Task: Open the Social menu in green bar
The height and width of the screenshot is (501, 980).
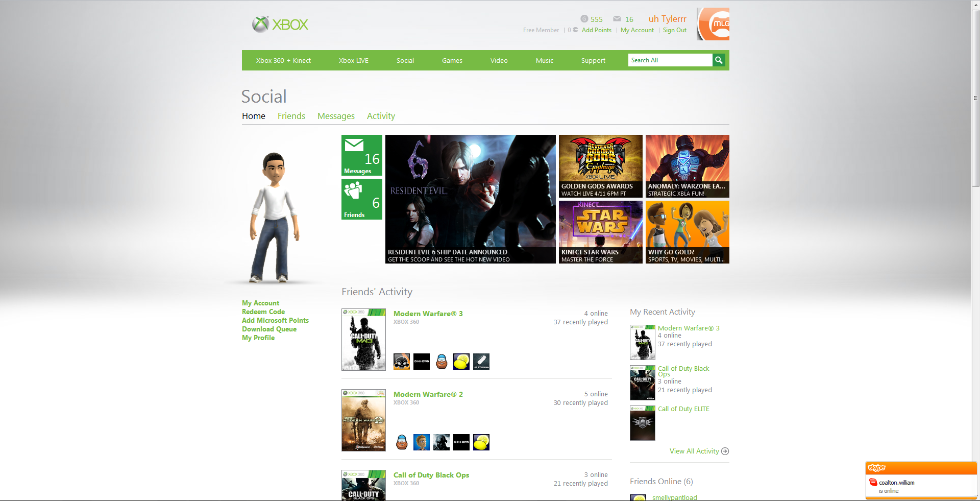Action: 405,60
